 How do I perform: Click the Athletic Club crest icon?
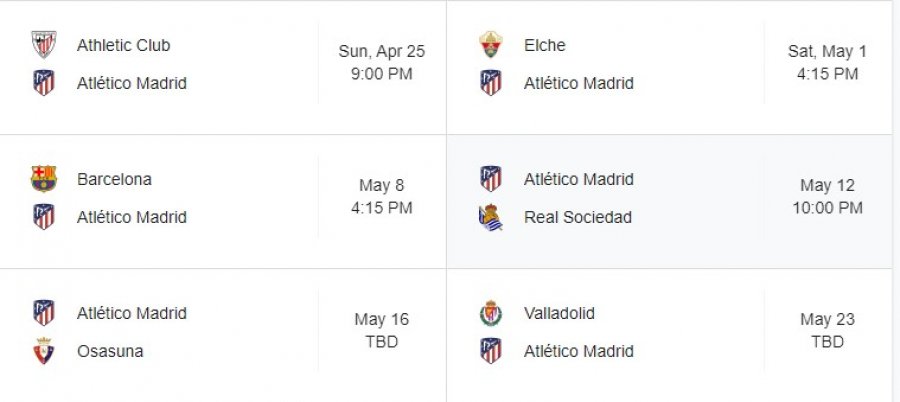tap(44, 45)
